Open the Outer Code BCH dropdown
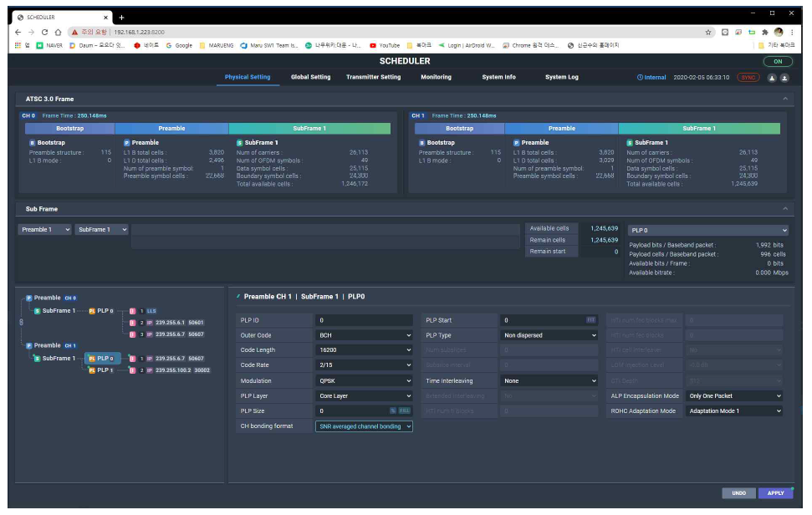812x515 pixels. click(364, 335)
